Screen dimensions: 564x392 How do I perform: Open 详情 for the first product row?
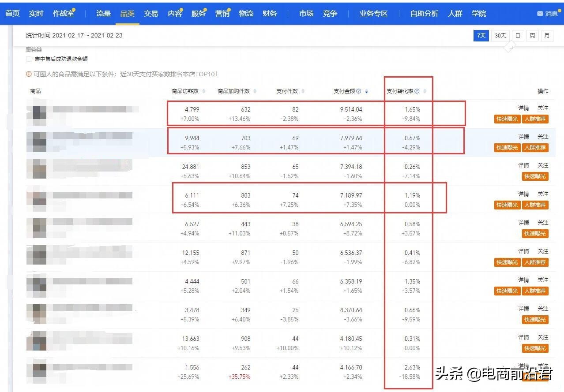tap(523, 108)
